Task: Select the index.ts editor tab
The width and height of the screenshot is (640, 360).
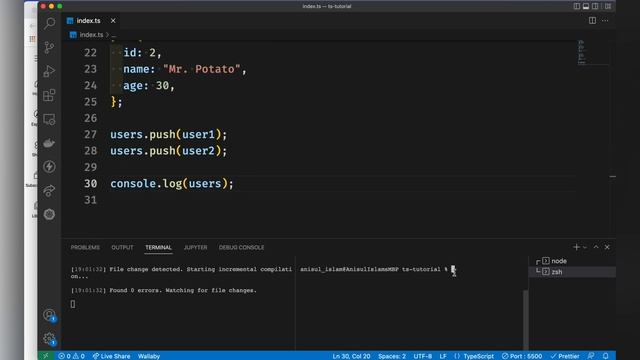Action: [88, 20]
